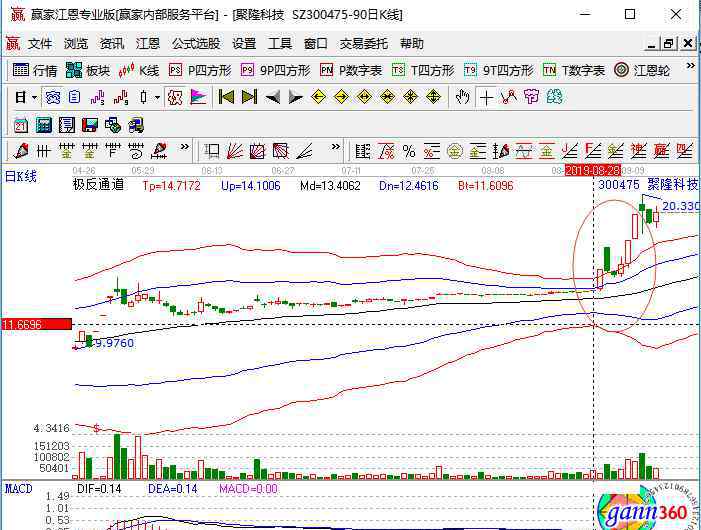Viewport: 701px width, 530px height.
Task: Click the telephone icon in toolbar
Action: (x=52, y=97)
